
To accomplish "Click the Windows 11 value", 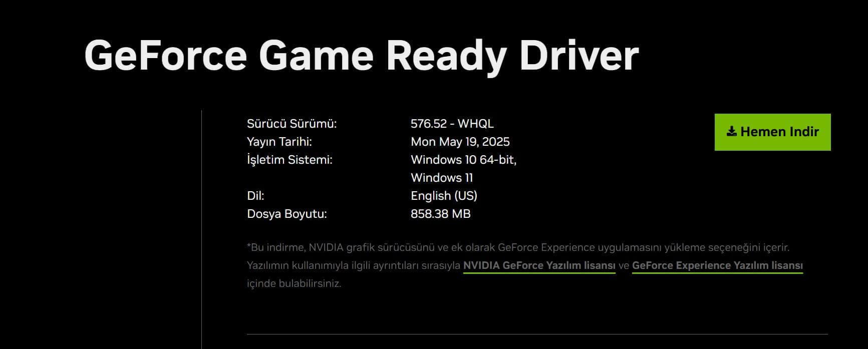I will (442, 178).
